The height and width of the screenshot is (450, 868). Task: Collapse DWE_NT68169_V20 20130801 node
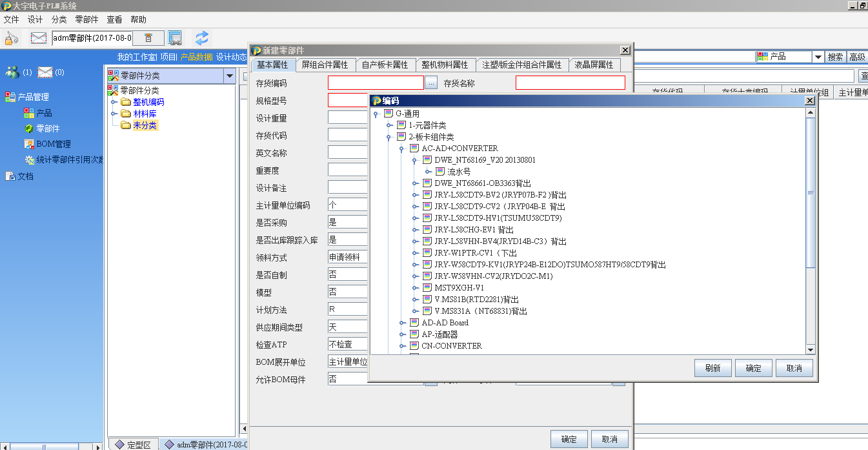(414, 161)
